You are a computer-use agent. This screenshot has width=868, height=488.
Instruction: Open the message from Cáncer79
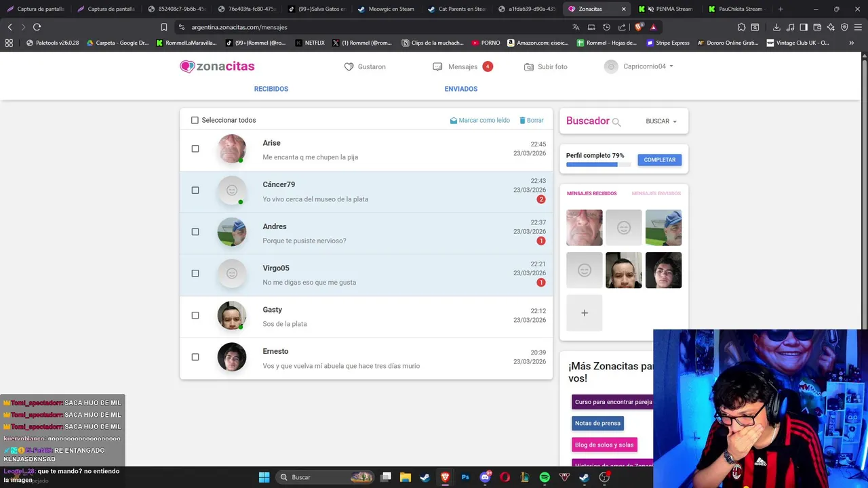click(x=366, y=192)
